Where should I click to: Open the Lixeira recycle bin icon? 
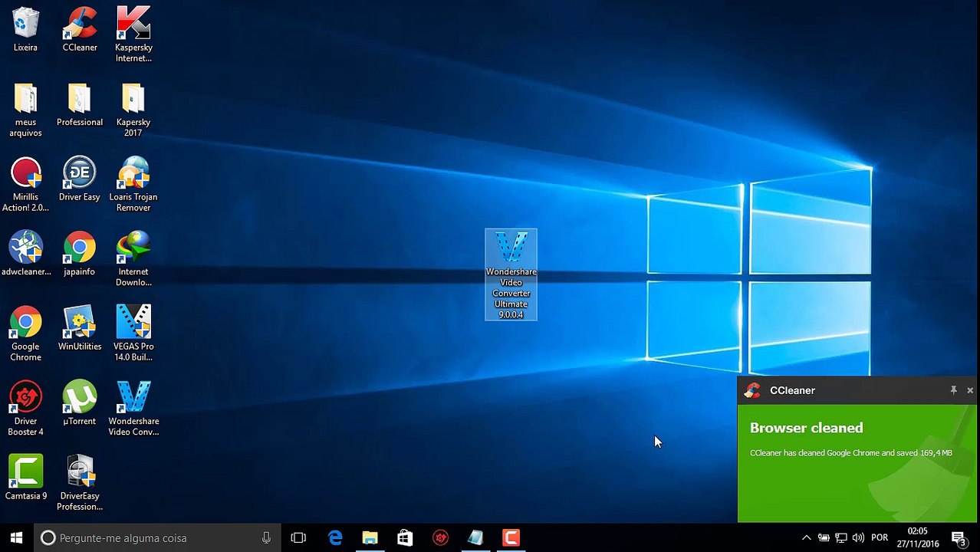click(x=25, y=29)
